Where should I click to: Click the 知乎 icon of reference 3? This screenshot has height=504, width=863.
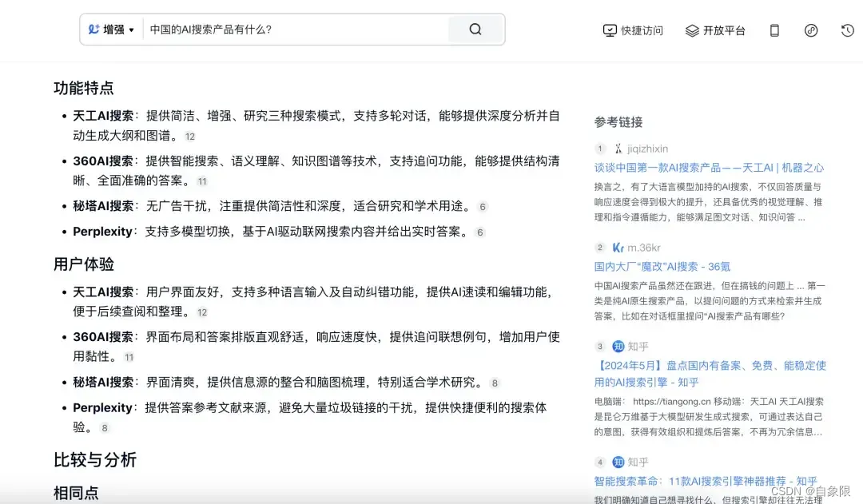(x=618, y=347)
